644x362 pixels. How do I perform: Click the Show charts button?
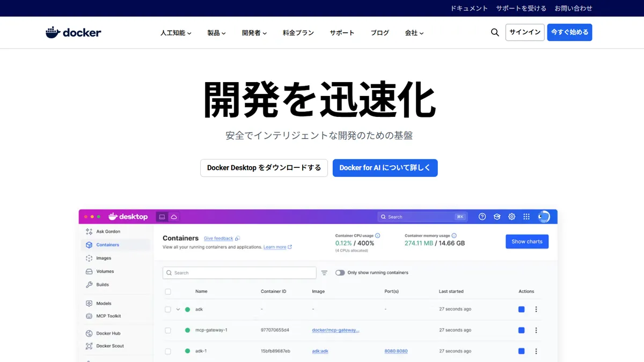(526, 241)
